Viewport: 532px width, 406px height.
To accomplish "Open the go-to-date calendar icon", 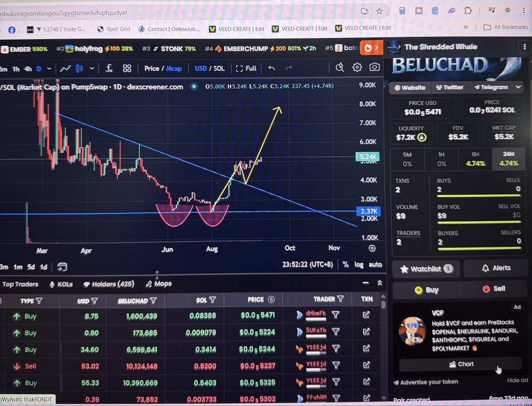I will coord(62,267).
